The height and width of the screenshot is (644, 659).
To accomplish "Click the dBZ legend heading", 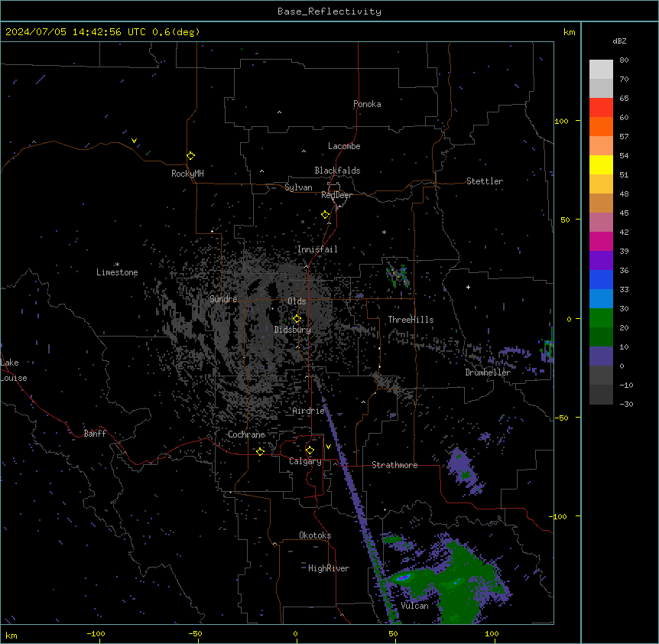I will [x=619, y=41].
